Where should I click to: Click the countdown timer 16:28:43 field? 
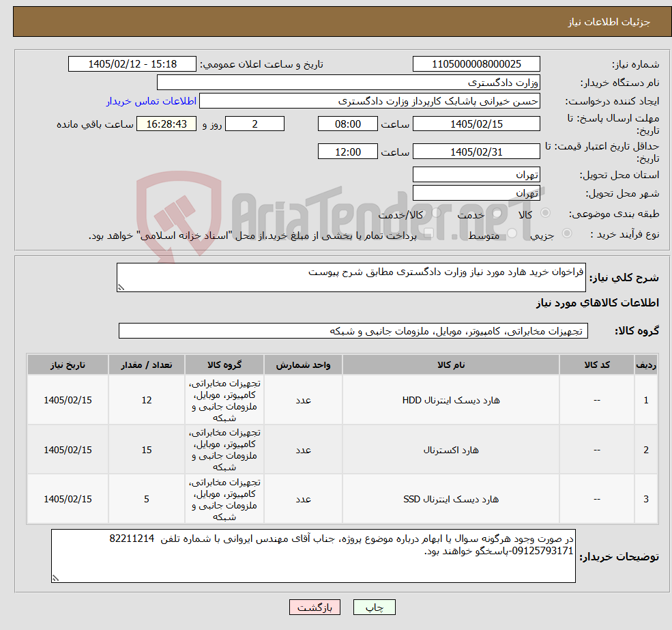click(x=166, y=124)
